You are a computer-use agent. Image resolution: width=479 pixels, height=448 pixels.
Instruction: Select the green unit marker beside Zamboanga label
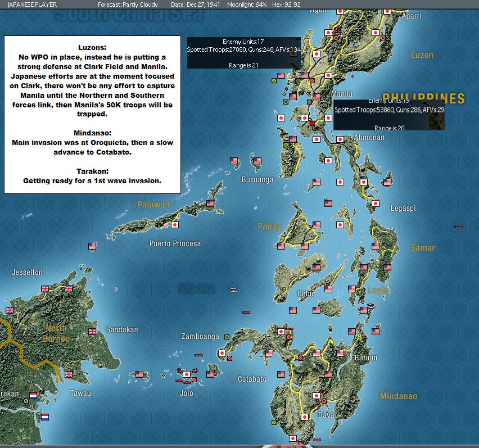pyautogui.click(x=227, y=337)
